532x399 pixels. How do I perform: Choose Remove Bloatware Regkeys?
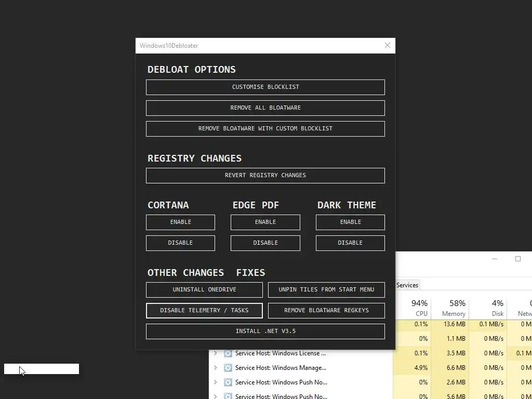[326, 311]
